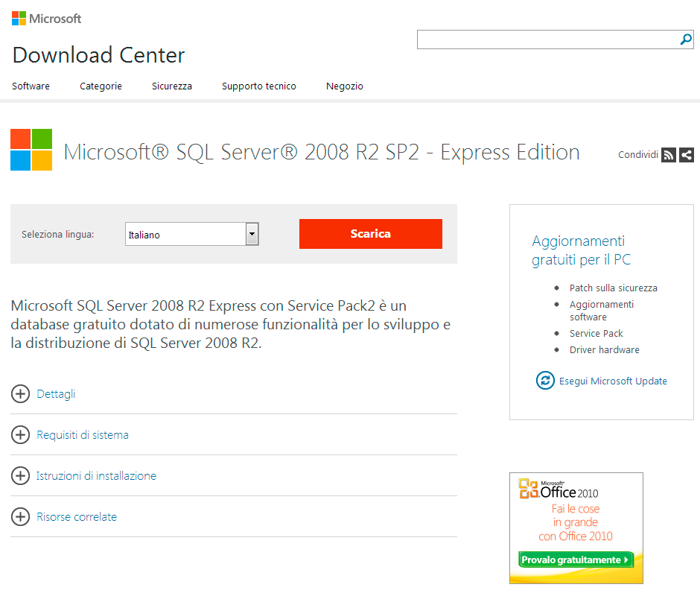This screenshot has width=700, height=599.
Task: Click the Condividi label
Action: pyautogui.click(x=638, y=154)
